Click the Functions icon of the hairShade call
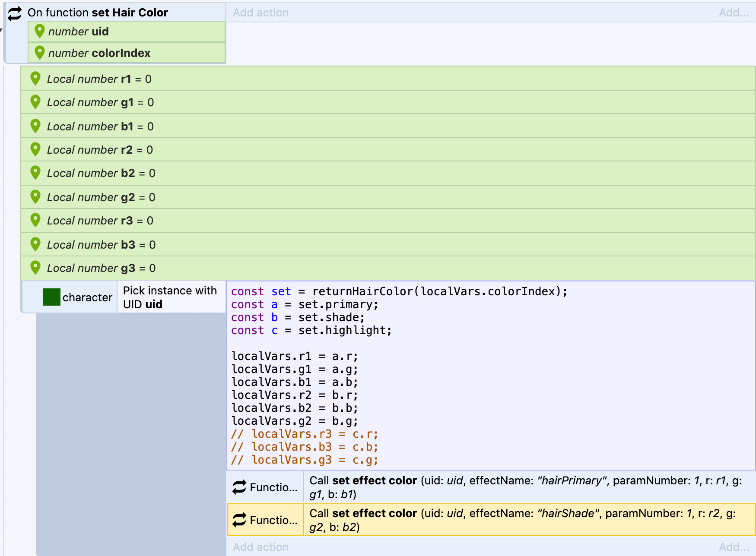The image size is (756, 556). tap(239, 520)
